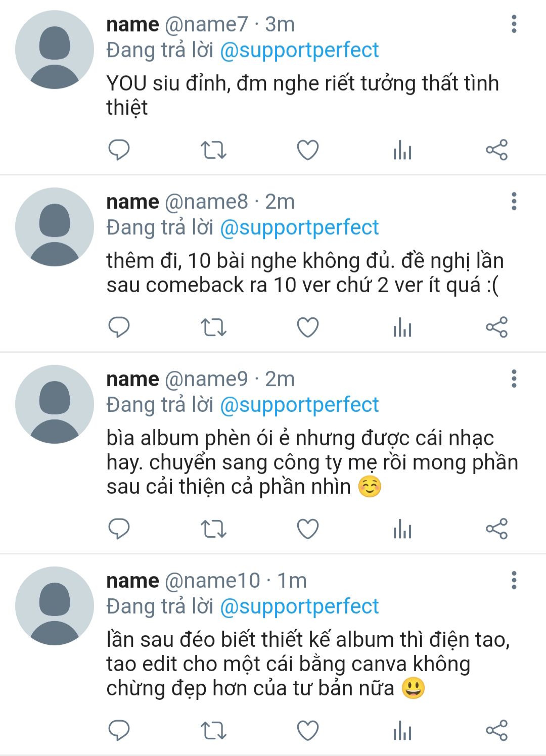Open the three-dot menu on the @name10 tweet
The image size is (546, 756).
tap(514, 580)
